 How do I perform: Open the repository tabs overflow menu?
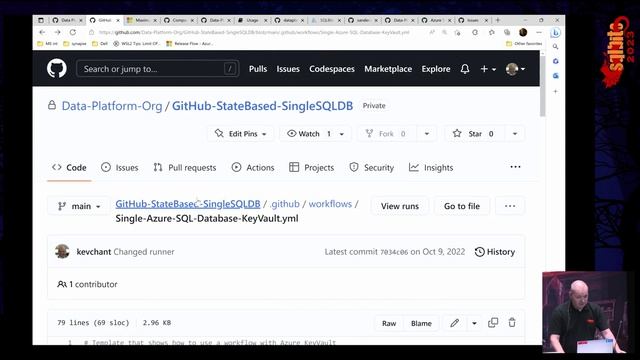coord(515,167)
